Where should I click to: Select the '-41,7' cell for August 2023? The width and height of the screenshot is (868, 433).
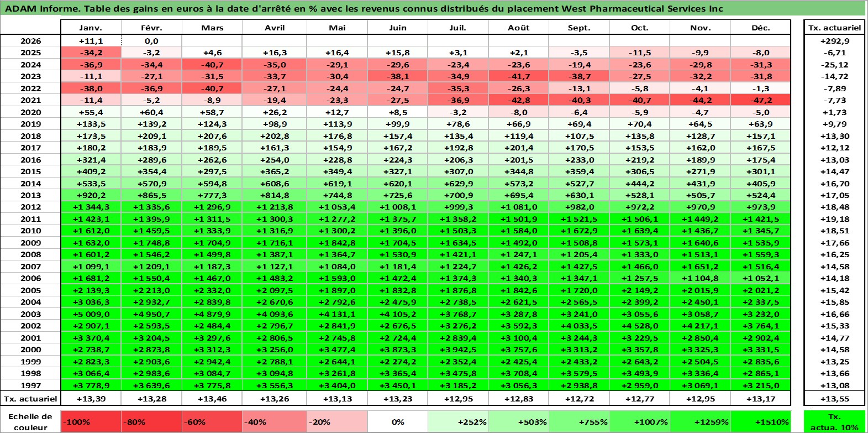(x=518, y=76)
